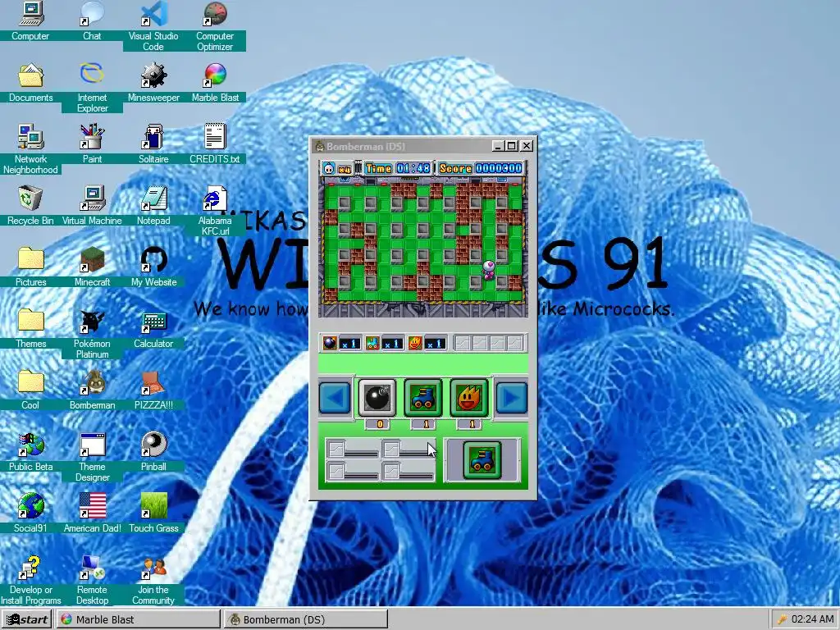This screenshot has width=840, height=630.
Task: Start Minesweeper from desktop
Action: pos(153,82)
